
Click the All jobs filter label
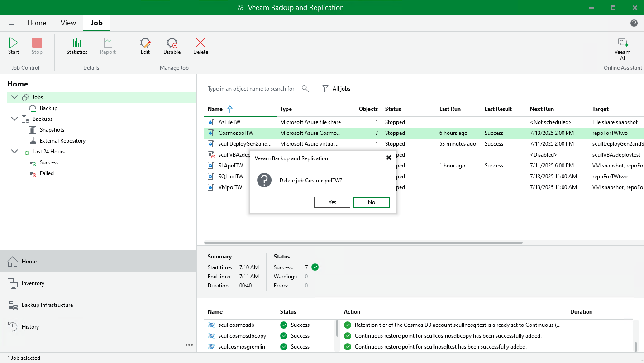click(341, 89)
